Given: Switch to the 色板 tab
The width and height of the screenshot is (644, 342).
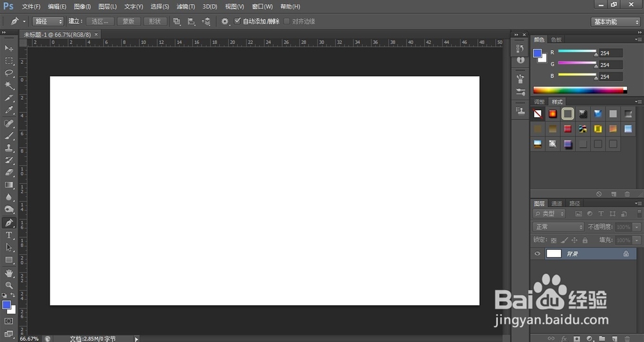Looking at the screenshot, I should pos(556,39).
